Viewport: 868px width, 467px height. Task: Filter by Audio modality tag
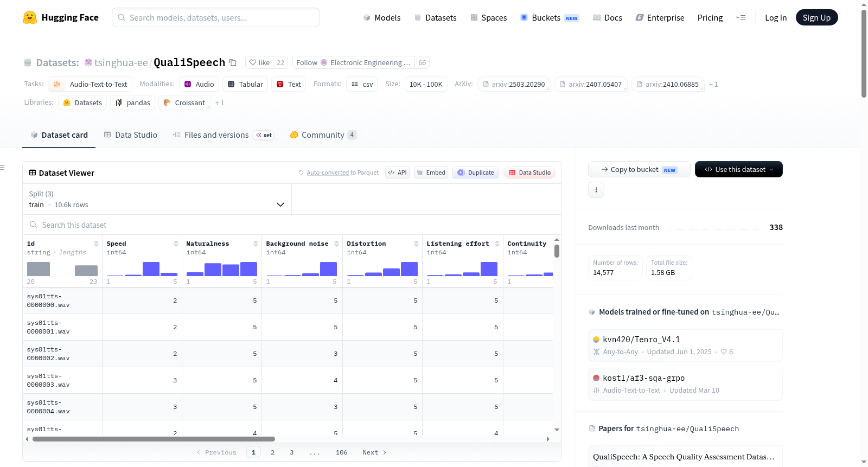coord(199,84)
